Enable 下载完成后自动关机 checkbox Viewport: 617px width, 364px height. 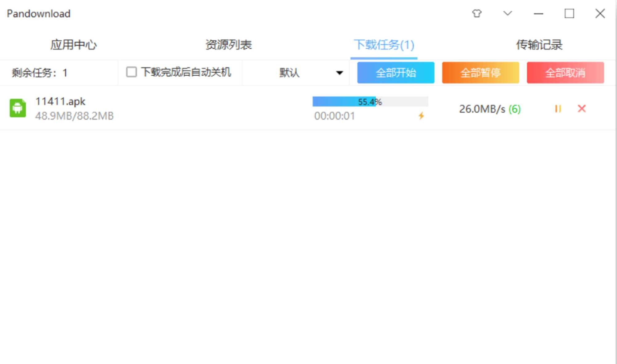tap(131, 72)
